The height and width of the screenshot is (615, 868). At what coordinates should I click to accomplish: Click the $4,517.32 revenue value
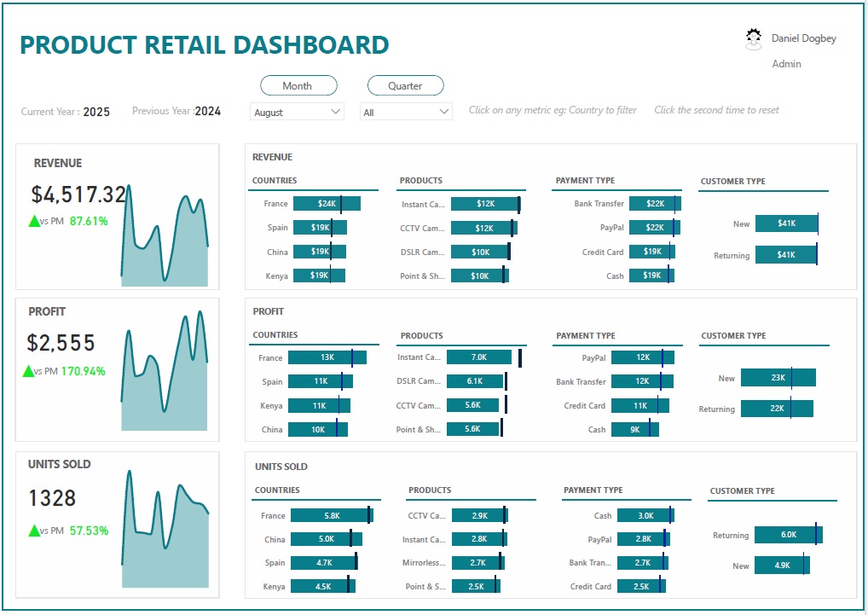point(78,194)
